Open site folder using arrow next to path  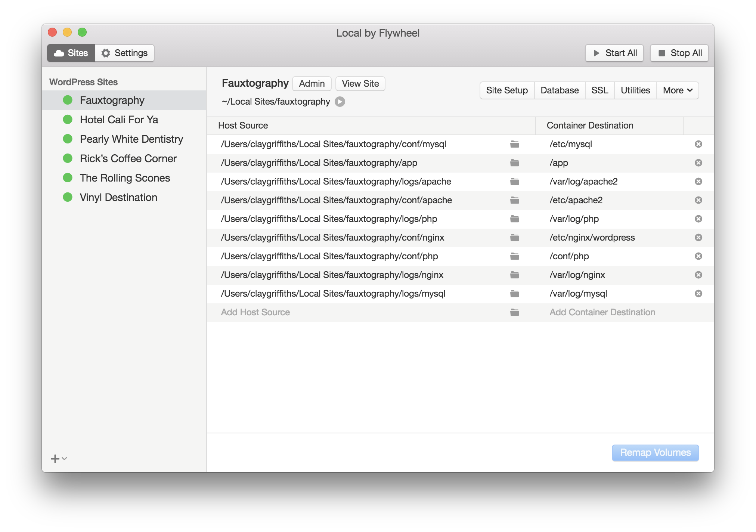tap(340, 102)
